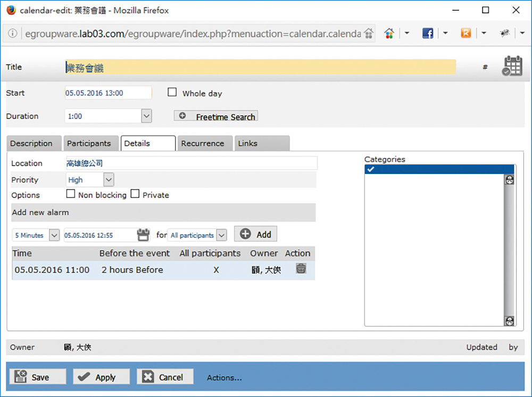Screen dimensions: 532x397
Task: Switch to the Participants tab
Action: 91,143
